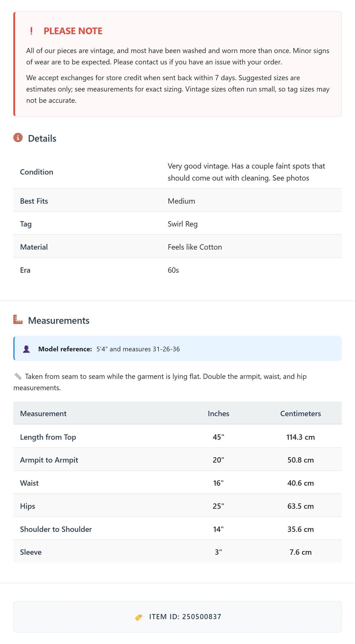This screenshot has height=644, width=355.
Task: Click the small gray ruler emoji icon
Action: coord(18,376)
